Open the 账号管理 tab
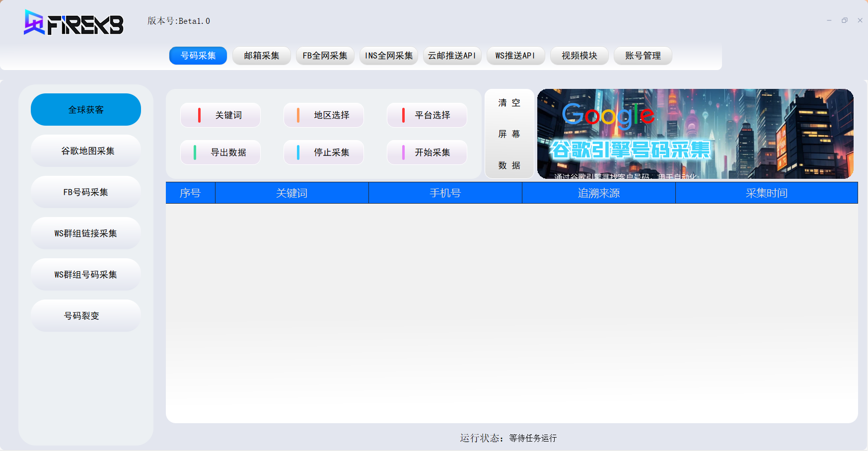This screenshot has width=868, height=451. coord(643,56)
